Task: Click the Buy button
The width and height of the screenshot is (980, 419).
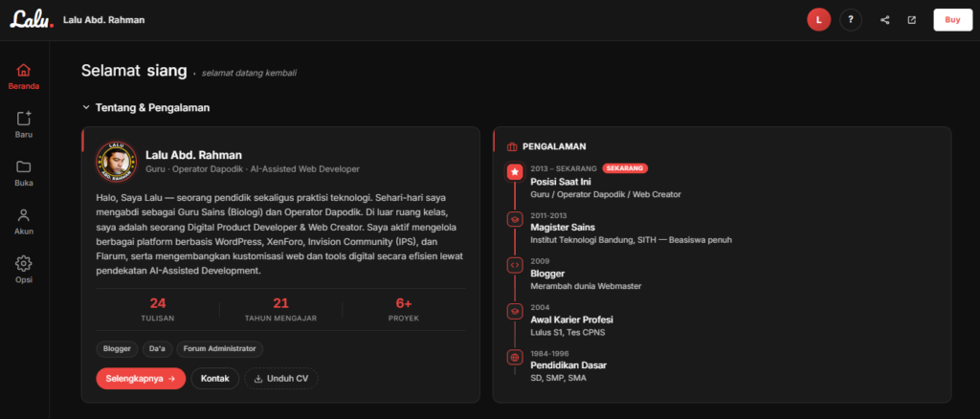Action: coord(952,20)
